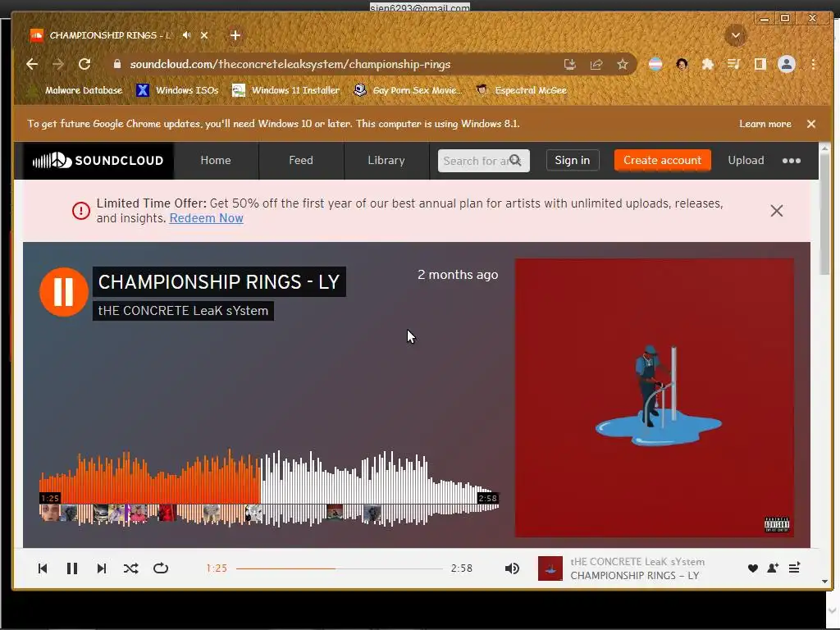Click CHAMPIONSHIP RINGS – LY title in player bar
The width and height of the screenshot is (840, 630).
point(635,575)
